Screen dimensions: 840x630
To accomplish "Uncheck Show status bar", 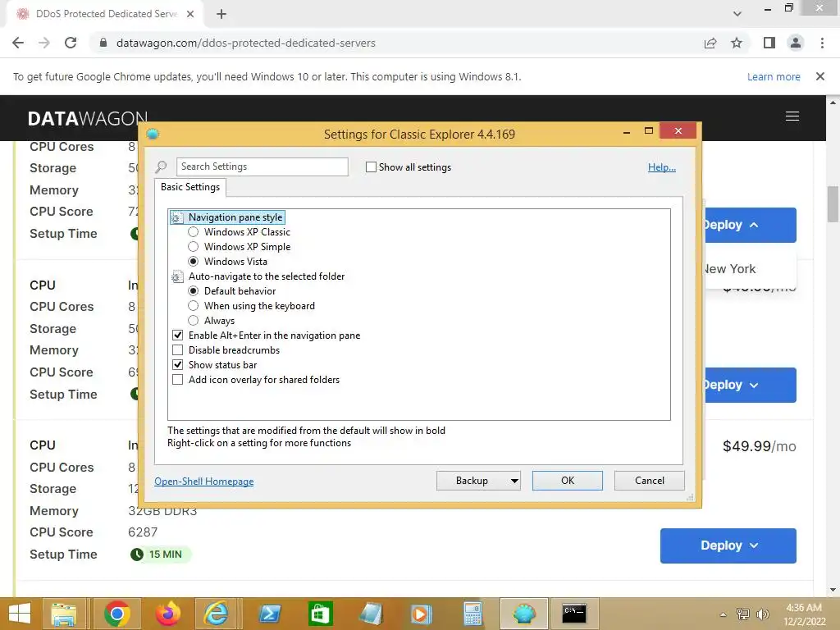I will pyautogui.click(x=178, y=365).
